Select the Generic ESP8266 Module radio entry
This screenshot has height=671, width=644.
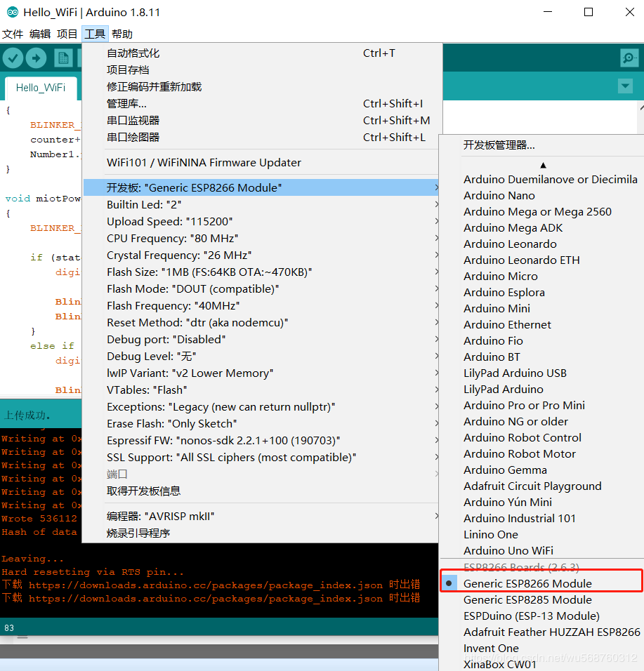pyautogui.click(x=541, y=583)
